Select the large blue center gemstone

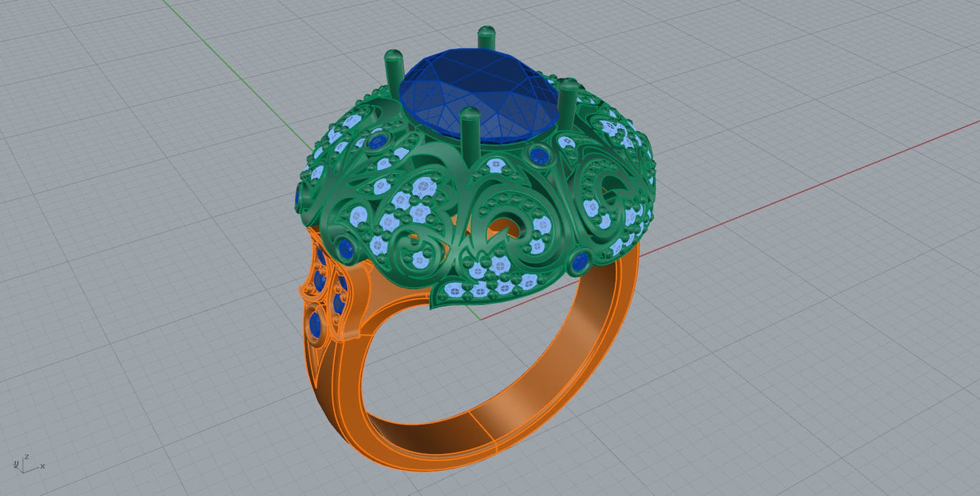(479, 95)
